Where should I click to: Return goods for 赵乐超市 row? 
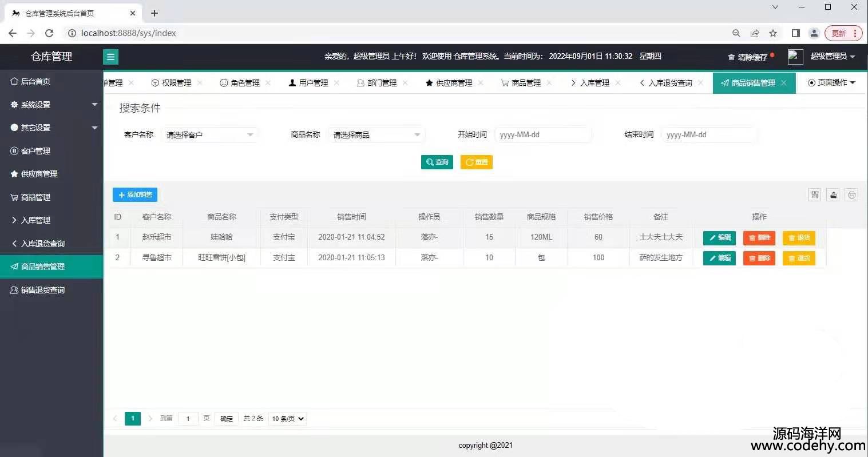click(799, 237)
